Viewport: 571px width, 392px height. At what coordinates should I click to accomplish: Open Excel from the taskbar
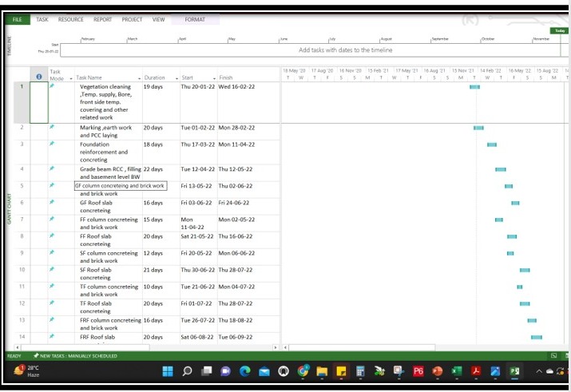(457, 371)
